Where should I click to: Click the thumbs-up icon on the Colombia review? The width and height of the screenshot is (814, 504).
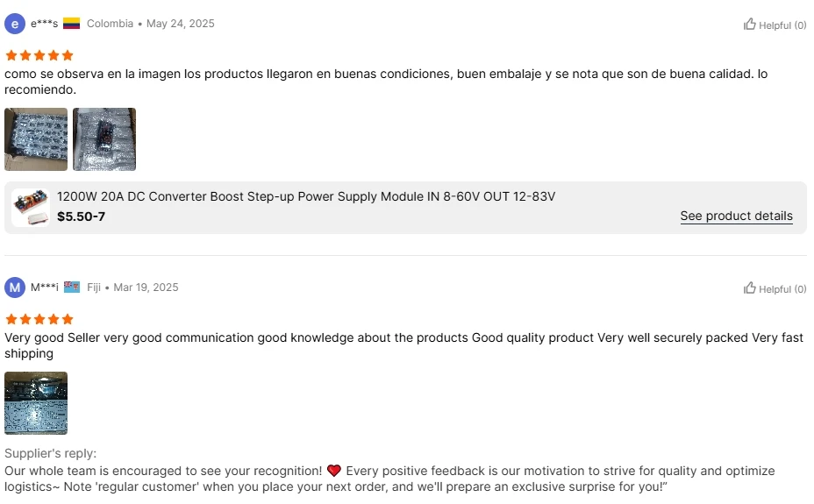point(749,25)
